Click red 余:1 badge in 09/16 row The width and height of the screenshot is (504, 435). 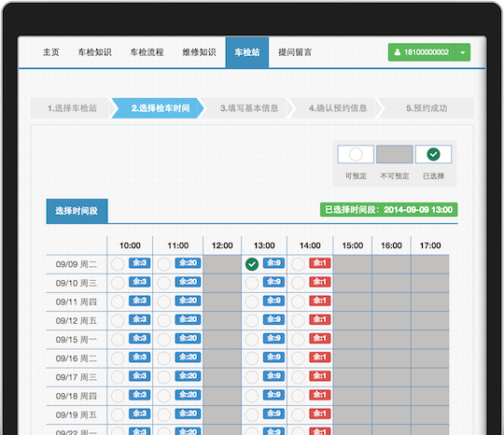(320, 357)
